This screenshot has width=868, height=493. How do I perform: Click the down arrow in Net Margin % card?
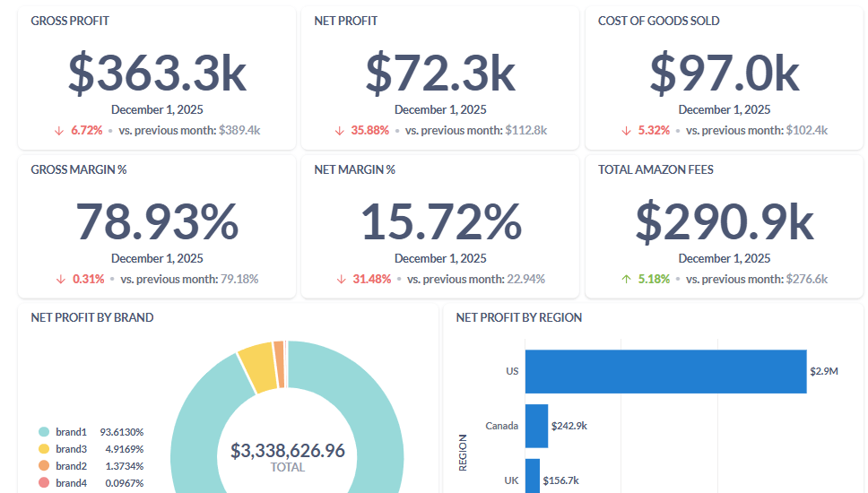[341, 279]
